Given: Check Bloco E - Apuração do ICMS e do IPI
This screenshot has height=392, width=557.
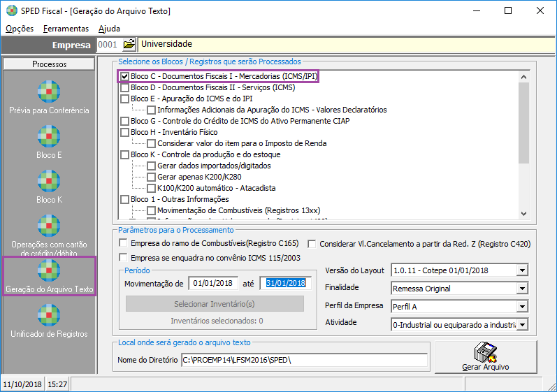Looking at the screenshot, I should (x=124, y=99).
